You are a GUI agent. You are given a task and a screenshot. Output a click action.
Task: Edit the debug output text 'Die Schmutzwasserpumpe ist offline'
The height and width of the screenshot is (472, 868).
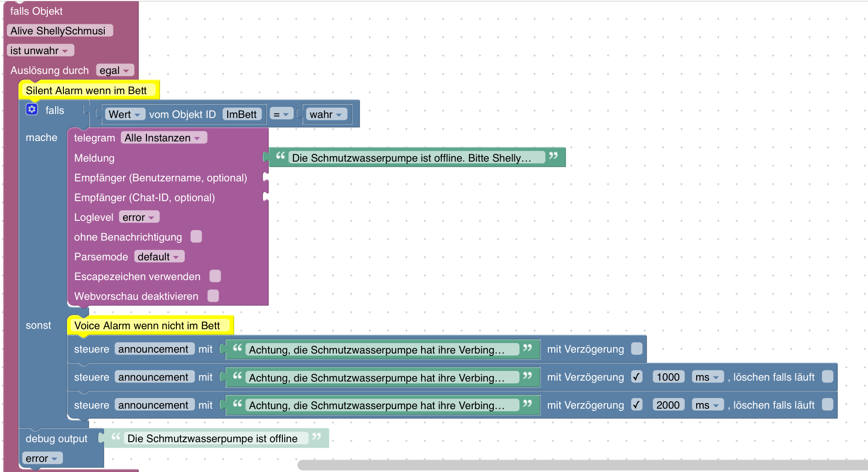tap(216, 438)
